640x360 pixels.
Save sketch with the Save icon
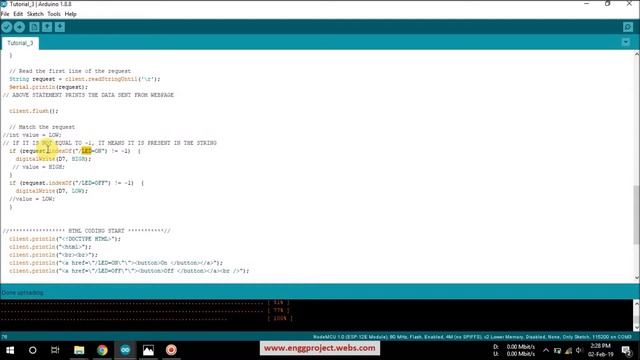click(x=60, y=27)
